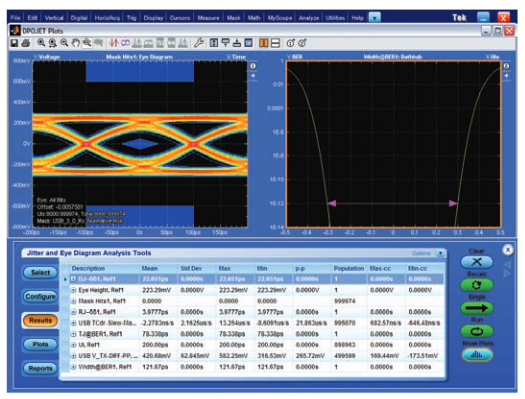Select stacked plot tile layout
The width and height of the screenshot is (525, 399).
click(x=275, y=43)
